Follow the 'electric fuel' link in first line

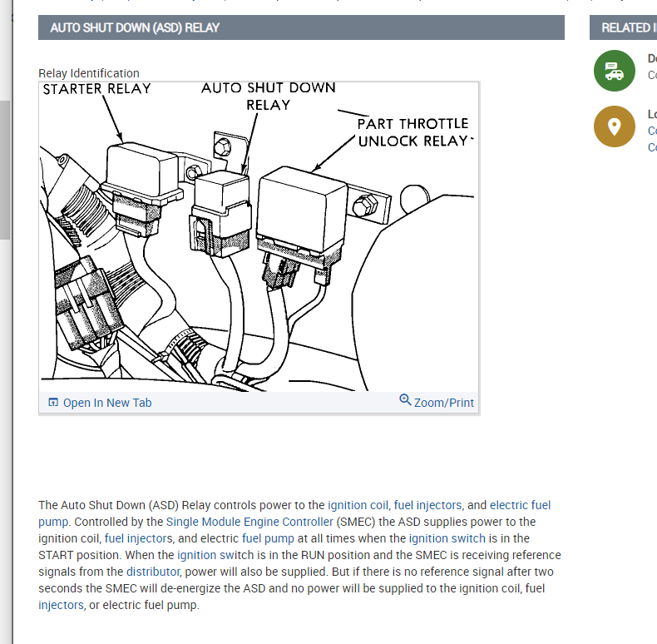click(520, 505)
